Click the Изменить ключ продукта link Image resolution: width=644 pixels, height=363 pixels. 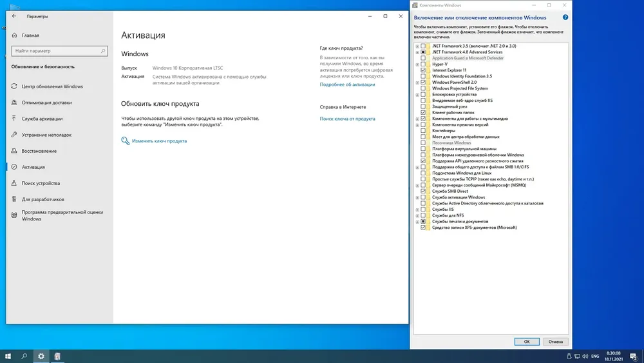[159, 141]
